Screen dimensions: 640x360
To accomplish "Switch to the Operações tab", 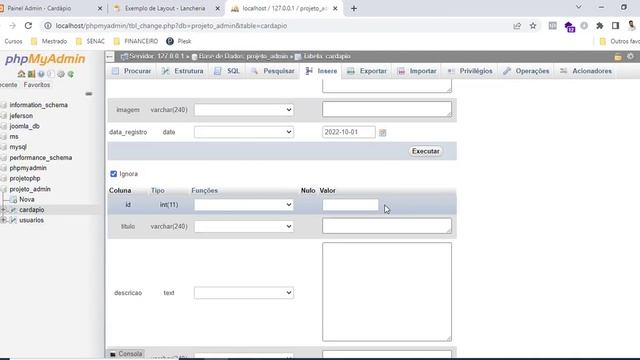I will [x=526, y=71].
